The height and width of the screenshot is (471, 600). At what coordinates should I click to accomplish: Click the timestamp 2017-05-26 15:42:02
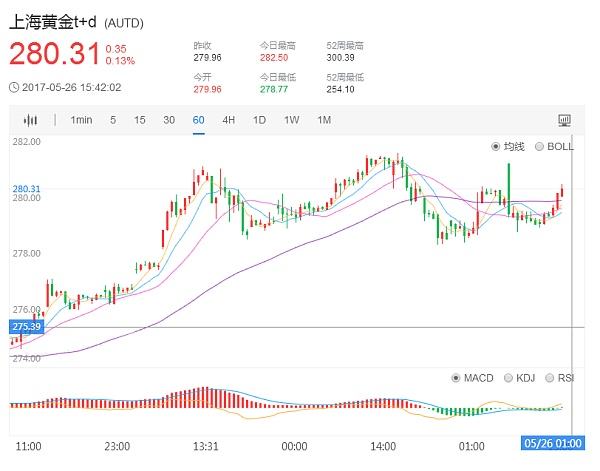72,88
